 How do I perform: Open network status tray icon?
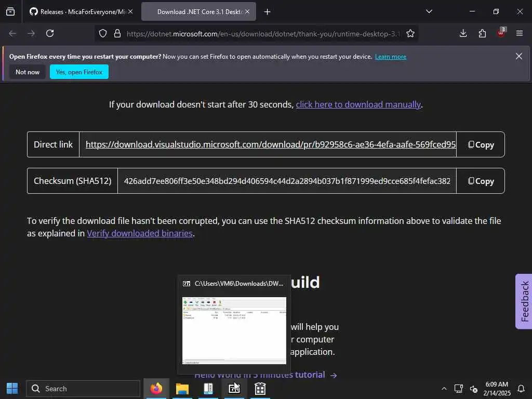(x=459, y=389)
